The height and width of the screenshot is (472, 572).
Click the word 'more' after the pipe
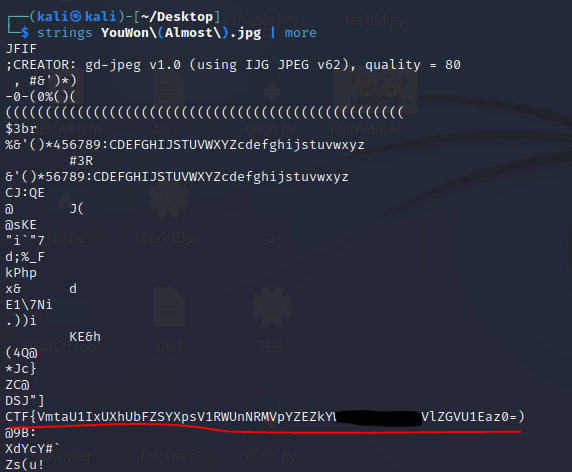[x=300, y=33]
